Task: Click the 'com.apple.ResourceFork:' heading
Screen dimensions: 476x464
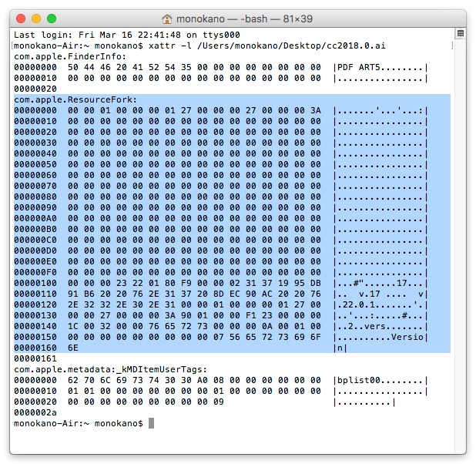Action: point(75,99)
